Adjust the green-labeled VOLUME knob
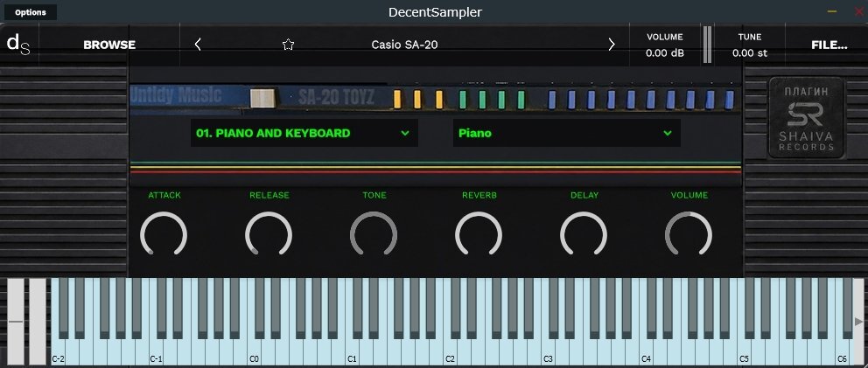 (x=689, y=234)
